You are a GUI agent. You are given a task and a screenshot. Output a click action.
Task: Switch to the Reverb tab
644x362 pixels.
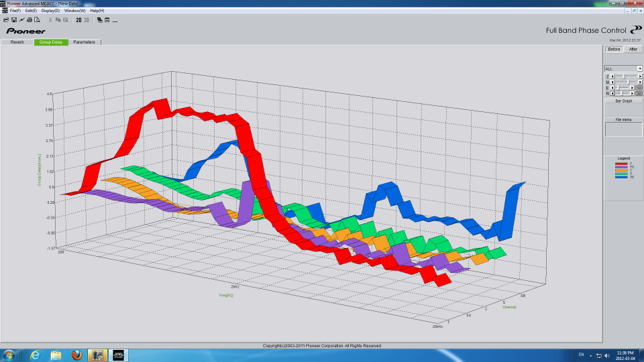pos(17,42)
